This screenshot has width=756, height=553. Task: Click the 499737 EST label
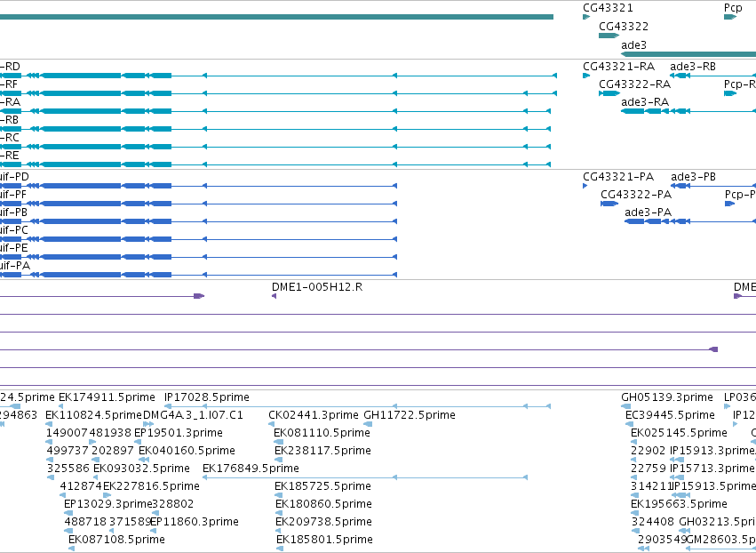pyautogui.click(x=68, y=451)
